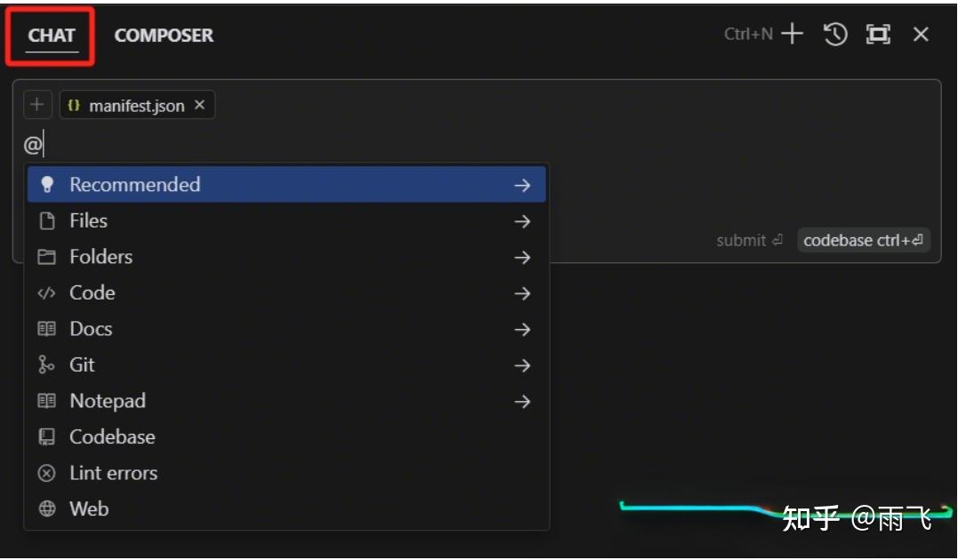
Task: Expand the Folders submenu arrow
Action: [x=522, y=258]
